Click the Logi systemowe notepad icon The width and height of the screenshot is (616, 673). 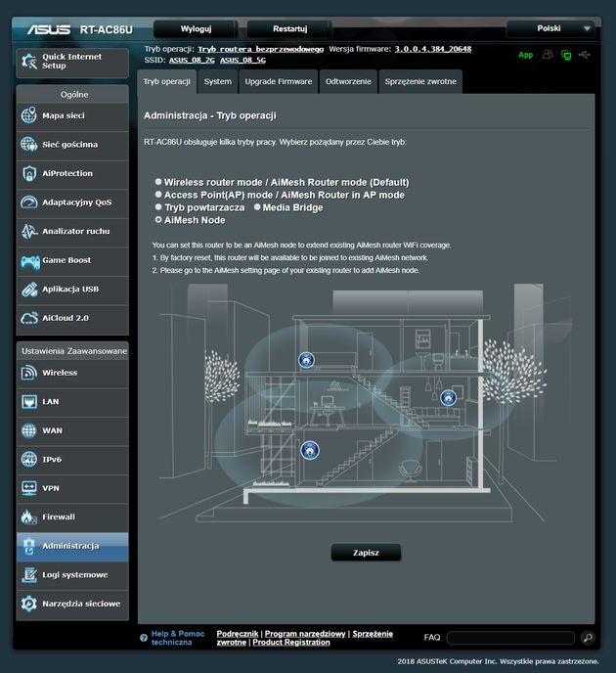coord(28,575)
